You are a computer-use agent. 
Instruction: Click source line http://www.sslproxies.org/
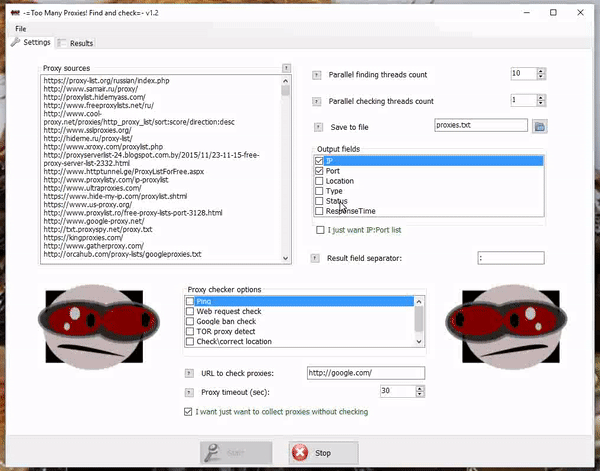87,130
